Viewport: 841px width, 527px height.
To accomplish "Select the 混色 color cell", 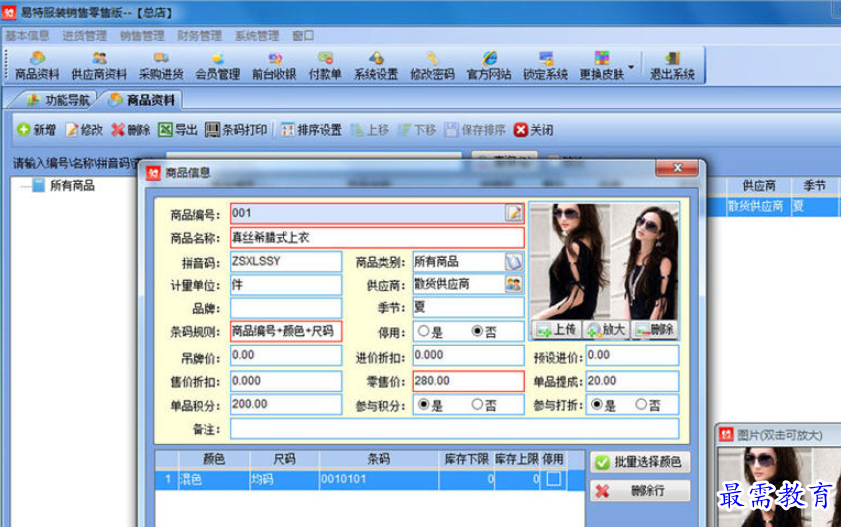I will pyautogui.click(x=214, y=479).
